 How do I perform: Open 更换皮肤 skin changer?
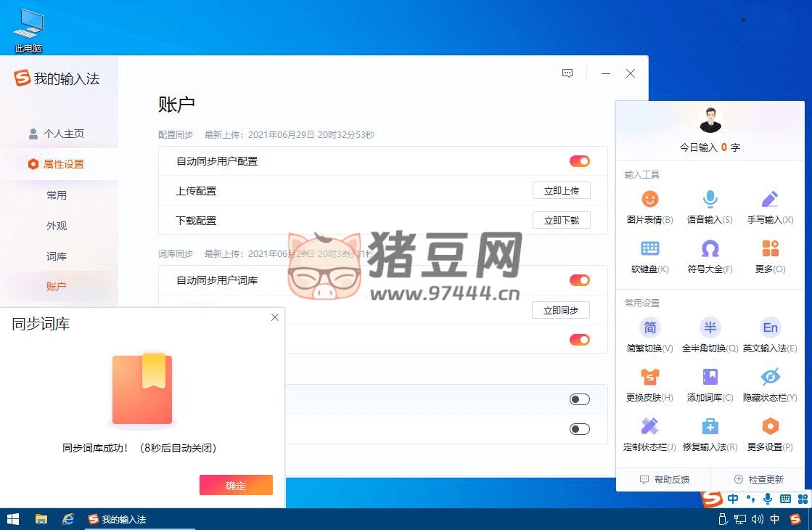pos(649,384)
